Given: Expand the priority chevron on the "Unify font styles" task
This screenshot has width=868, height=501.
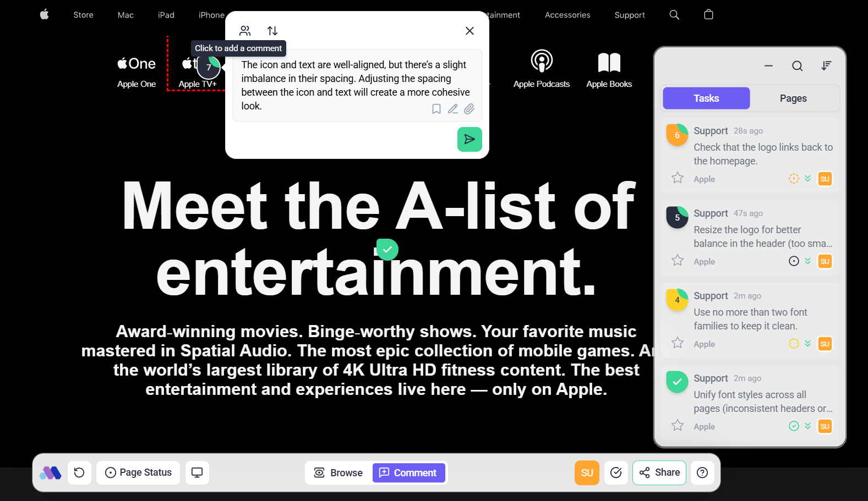Looking at the screenshot, I should pos(807,426).
